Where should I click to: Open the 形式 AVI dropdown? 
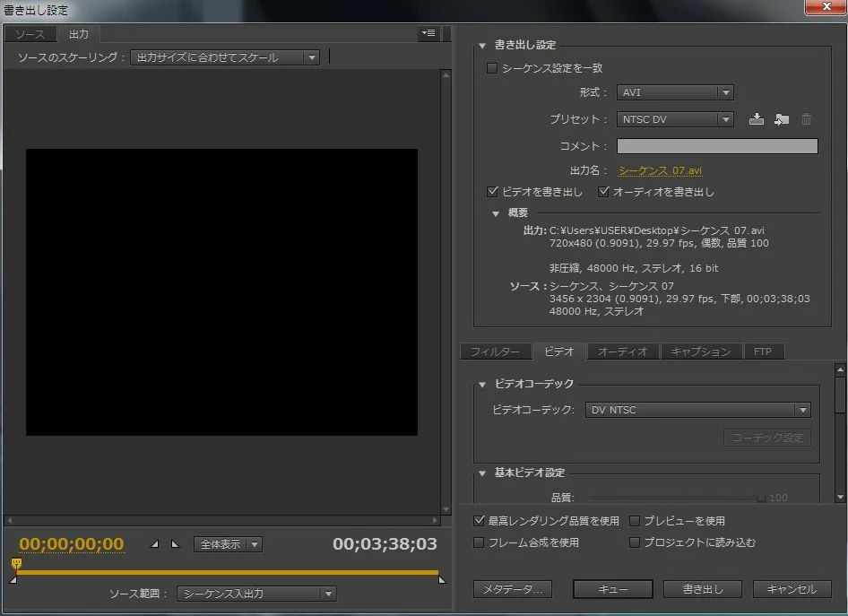(x=675, y=92)
